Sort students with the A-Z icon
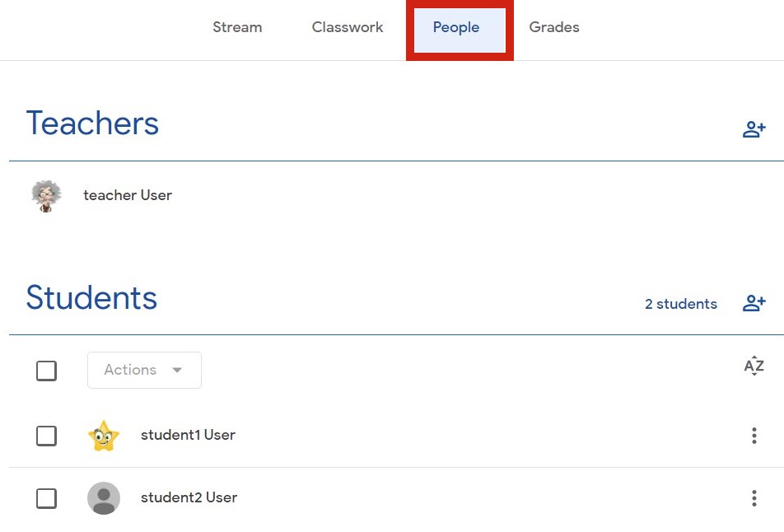The image size is (784, 532). pyautogui.click(x=754, y=366)
